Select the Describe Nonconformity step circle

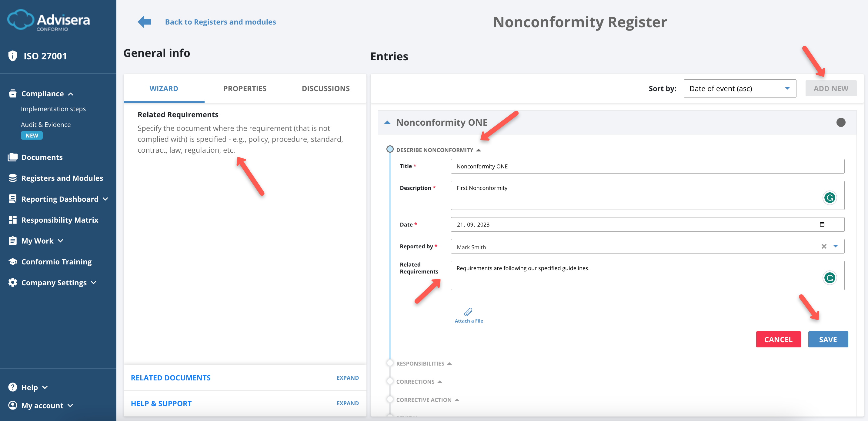click(390, 149)
